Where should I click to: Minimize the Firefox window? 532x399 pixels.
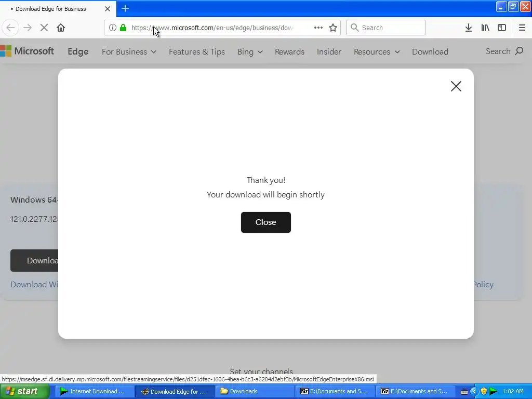[x=501, y=6]
